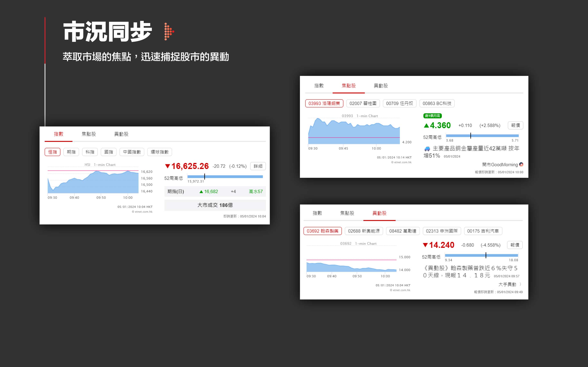The height and width of the screenshot is (367, 588).
Task: Click the car icon next to news headline
Action: click(x=427, y=149)
